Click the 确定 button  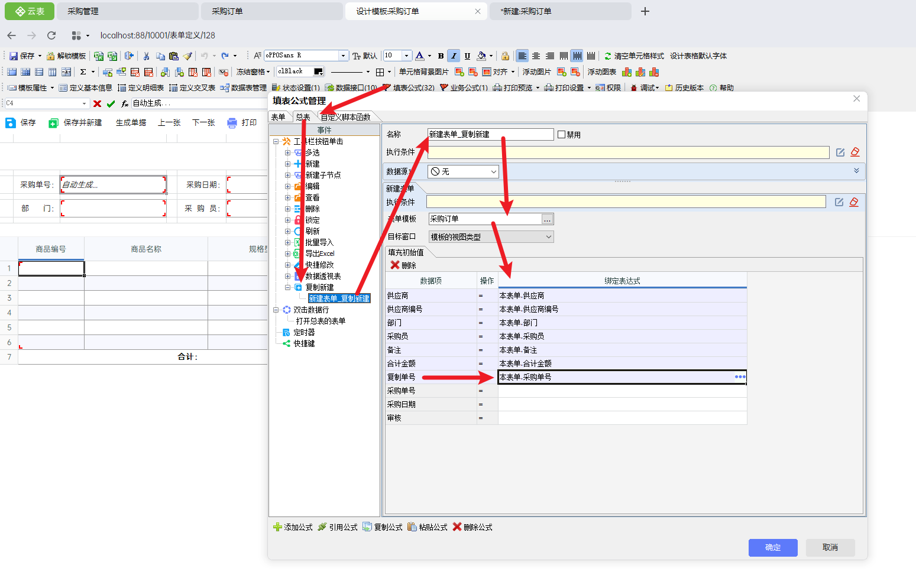pyautogui.click(x=772, y=547)
